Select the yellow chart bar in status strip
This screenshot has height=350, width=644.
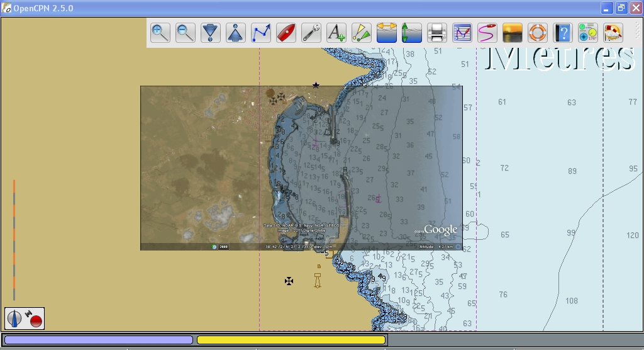pos(291,340)
